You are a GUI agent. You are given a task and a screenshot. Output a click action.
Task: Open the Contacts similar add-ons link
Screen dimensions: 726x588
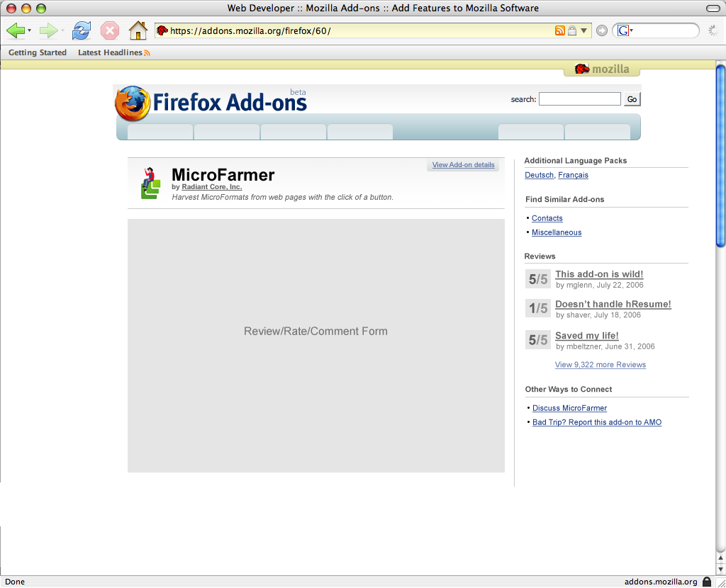point(547,218)
